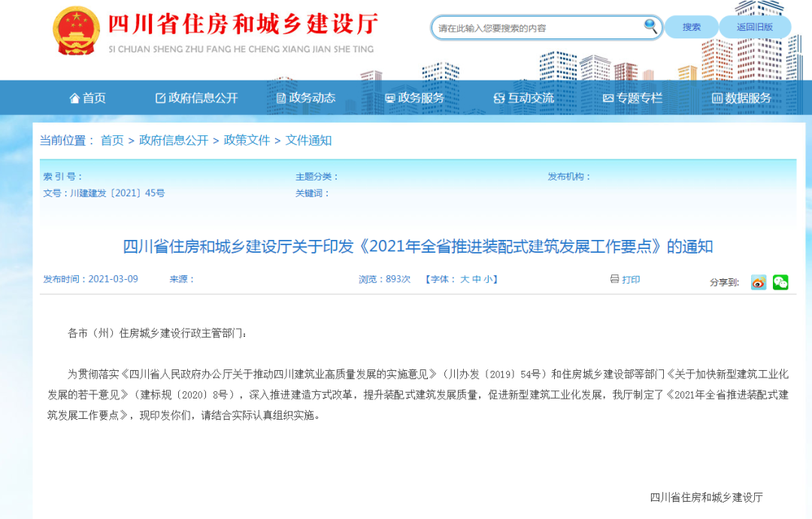Open 政府信息公开 navigation menu

point(197,98)
